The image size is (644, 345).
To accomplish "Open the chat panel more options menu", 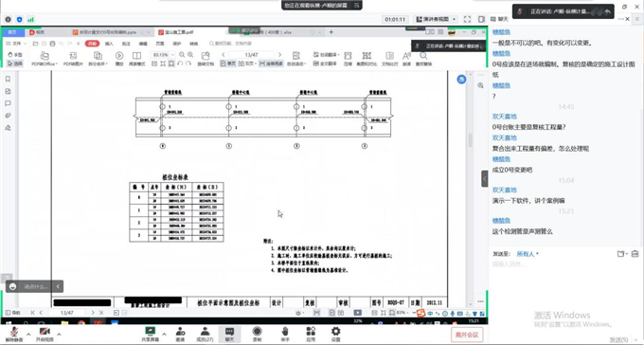I will pos(621,19).
